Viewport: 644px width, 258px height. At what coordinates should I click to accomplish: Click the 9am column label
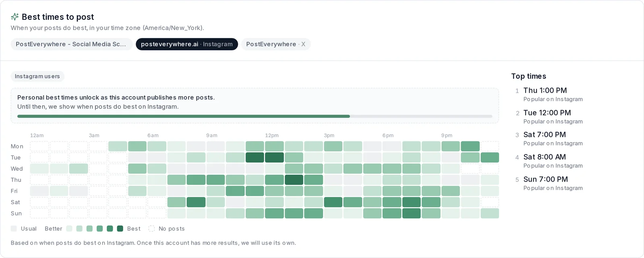212,135
